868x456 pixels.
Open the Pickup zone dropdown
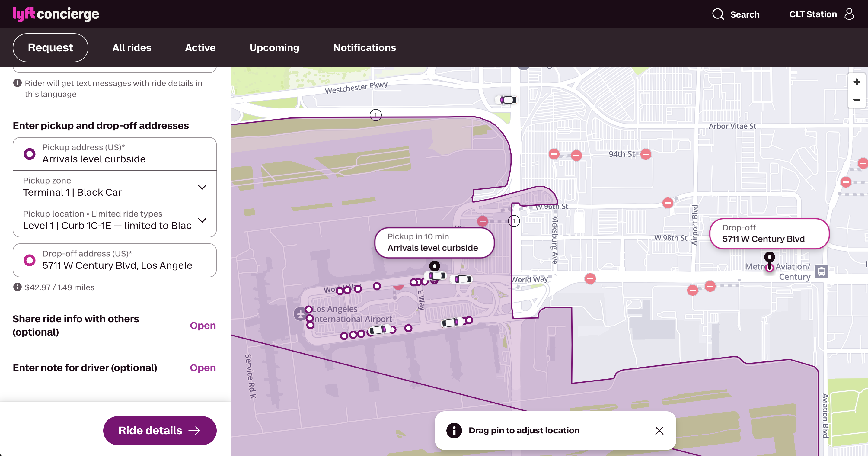pyautogui.click(x=115, y=187)
